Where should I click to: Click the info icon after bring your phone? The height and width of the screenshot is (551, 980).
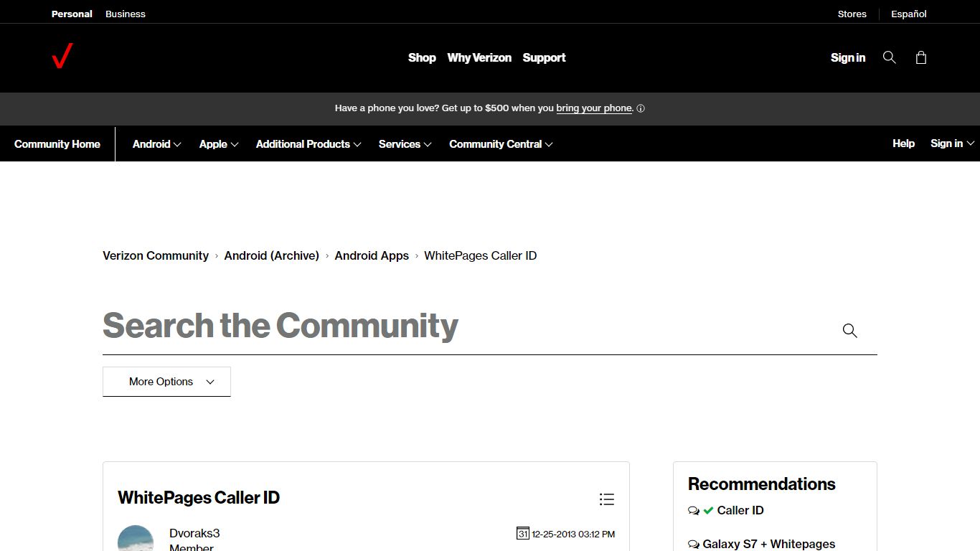click(641, 108)
